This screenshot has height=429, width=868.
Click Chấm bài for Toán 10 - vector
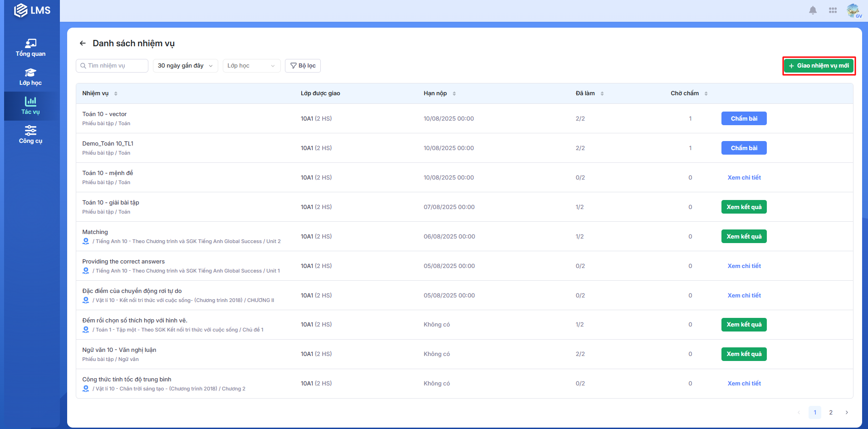point(744,118)
